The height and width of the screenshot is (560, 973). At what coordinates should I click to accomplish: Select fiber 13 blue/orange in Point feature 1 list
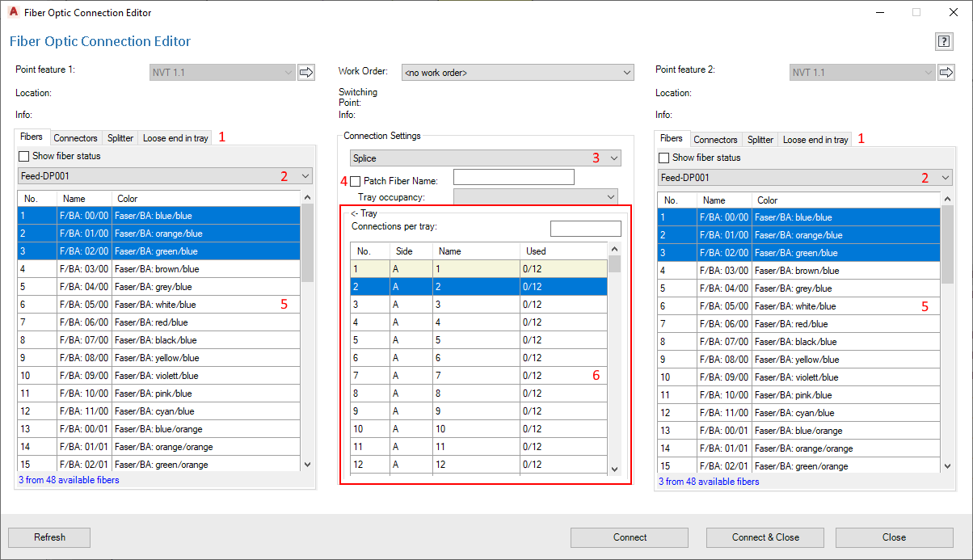tap(159, 429)
